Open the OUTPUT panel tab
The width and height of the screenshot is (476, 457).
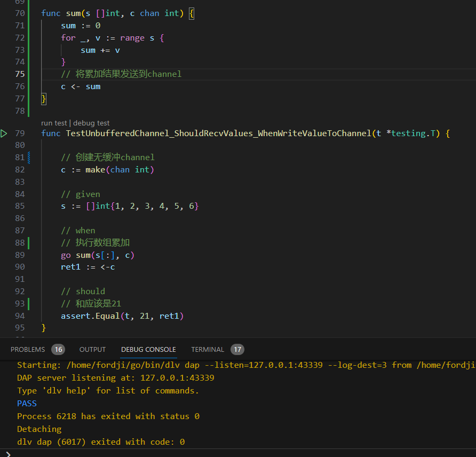point(93,350)
